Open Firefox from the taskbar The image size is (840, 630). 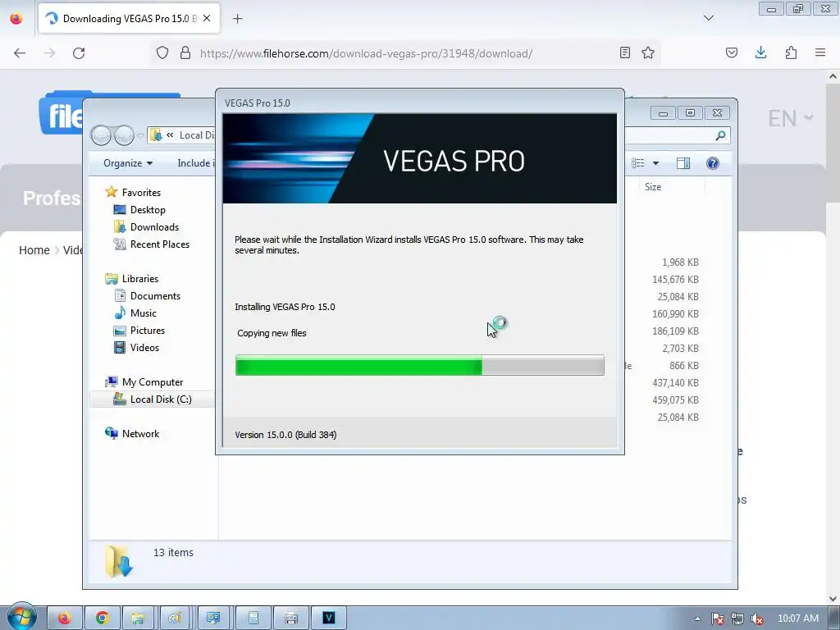tap(64, 619)
